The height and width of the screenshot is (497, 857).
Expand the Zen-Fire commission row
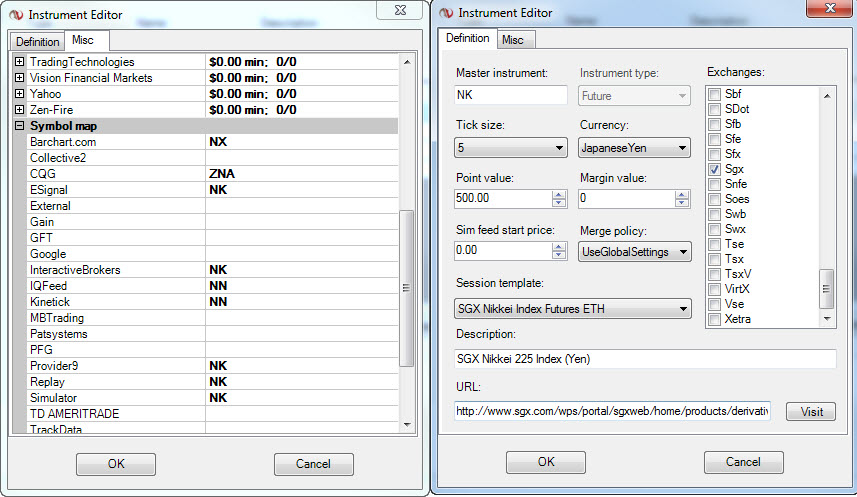click(20, 109)
